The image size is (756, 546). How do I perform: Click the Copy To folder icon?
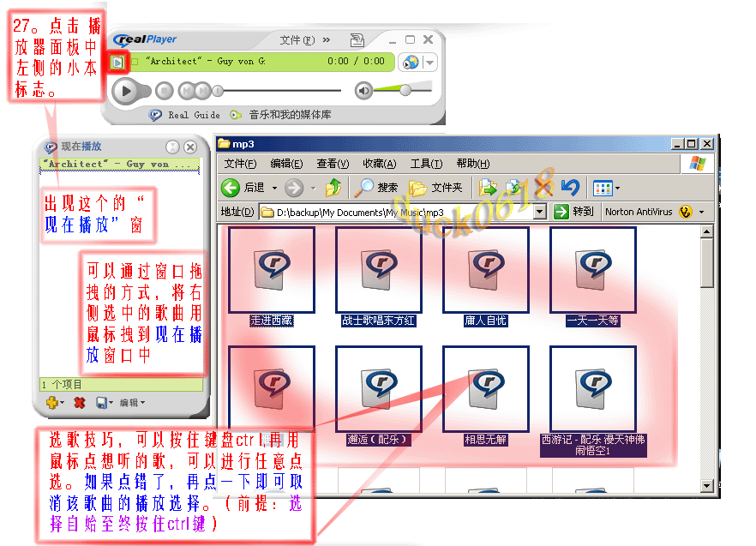pos(514,188)
